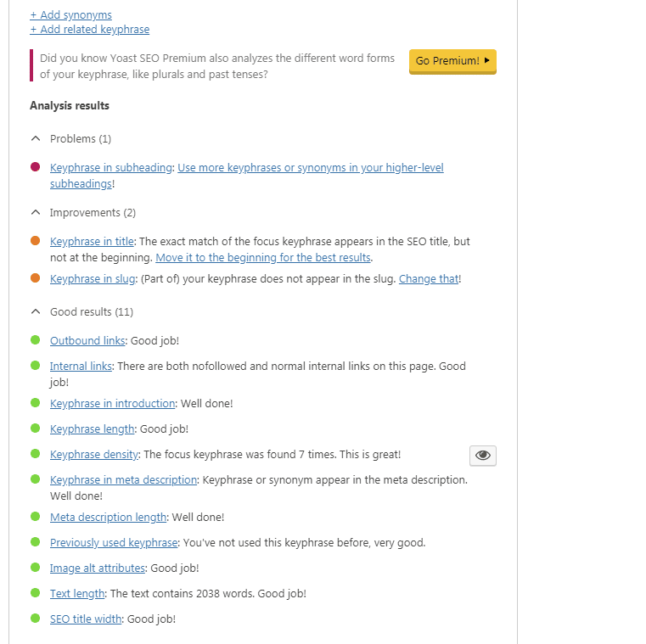
Task: Click the Internal links assessment link
Action: coord(81,367)
